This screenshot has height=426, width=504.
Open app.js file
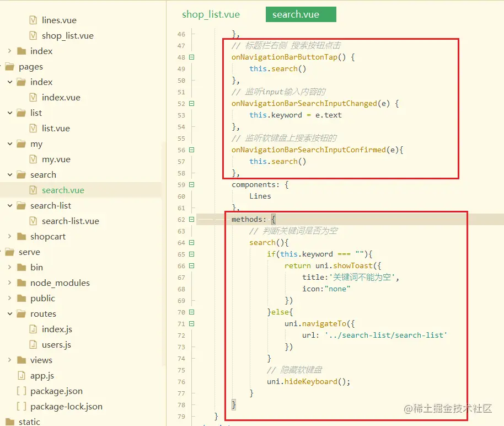(42, 375)
